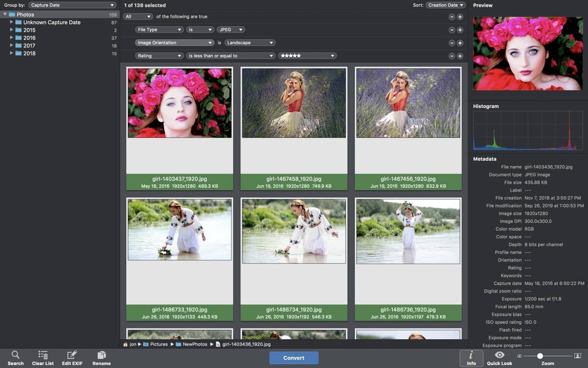Remove the File Type rule with minus
Image resolution: width=588 pixels, height=368 pixels.
[452, 30]
